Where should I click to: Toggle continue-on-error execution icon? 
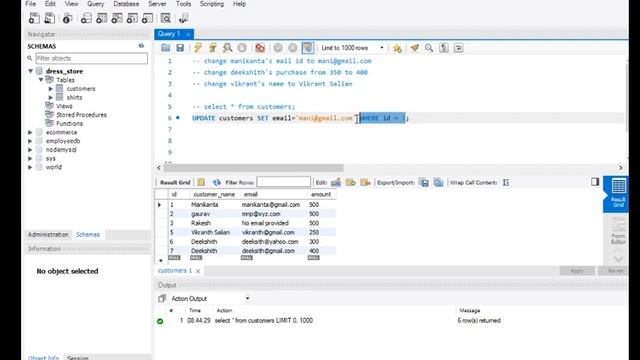pos(260,48)
